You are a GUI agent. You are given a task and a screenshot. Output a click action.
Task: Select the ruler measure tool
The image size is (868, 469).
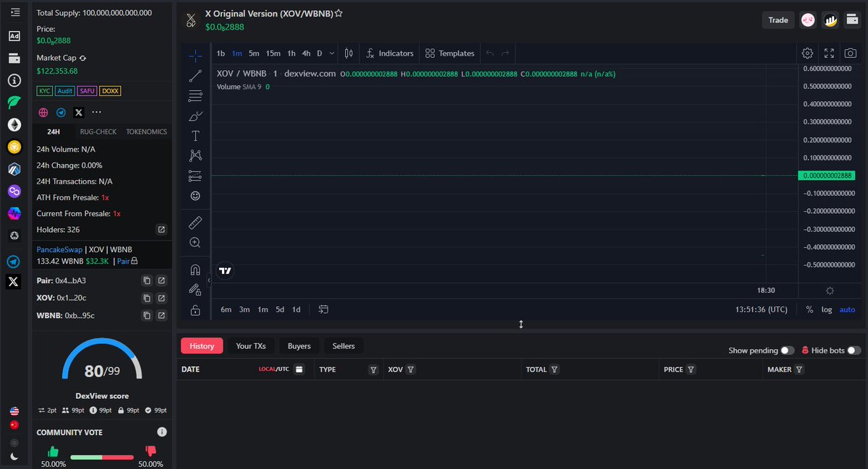195,223
